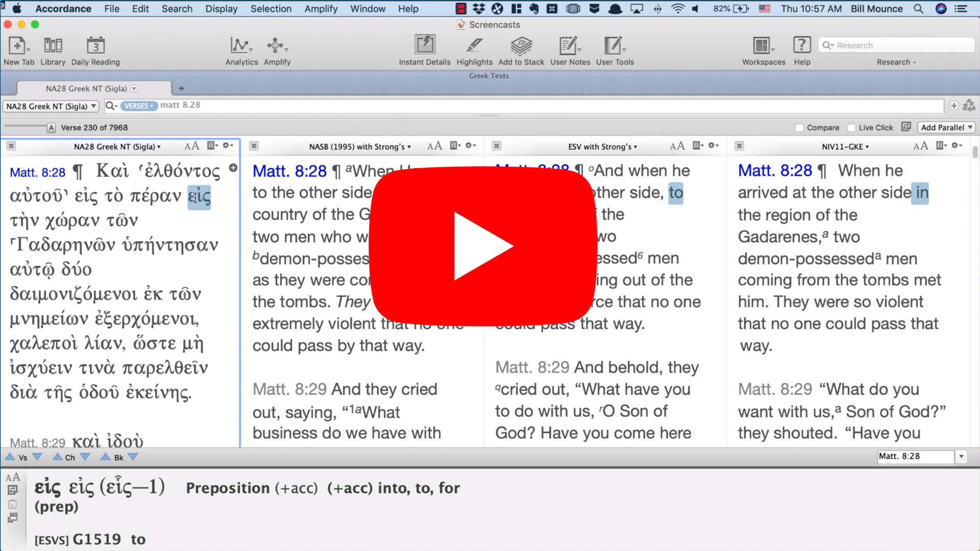This screenshot has width=980, height=551.
Task: Click the Daily Reading calendar icon
Action: click(95, 46)
